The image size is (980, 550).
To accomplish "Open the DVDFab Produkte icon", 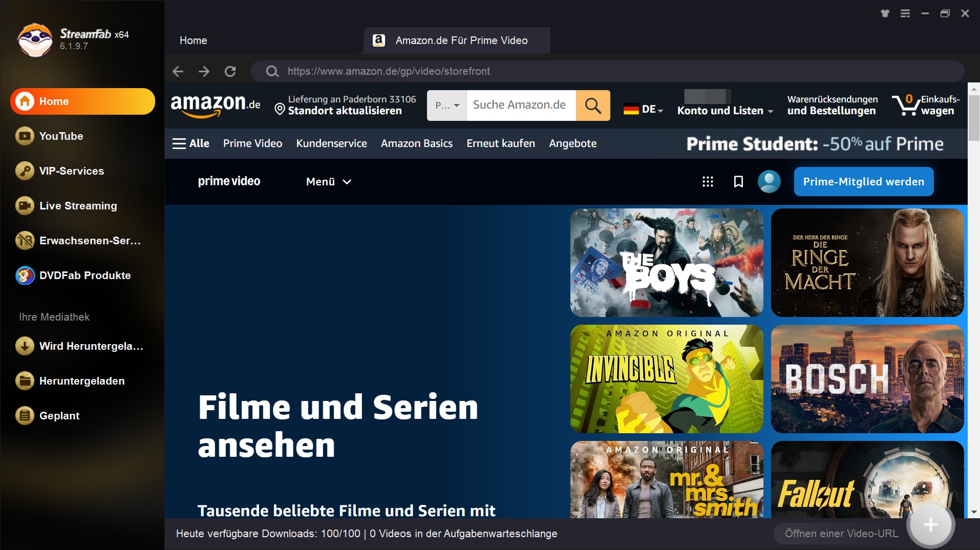I will [x=25, y=276].
